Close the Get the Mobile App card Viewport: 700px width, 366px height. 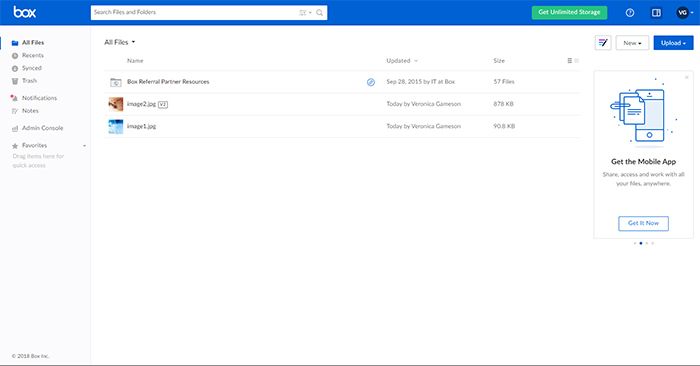coord(687,78)
